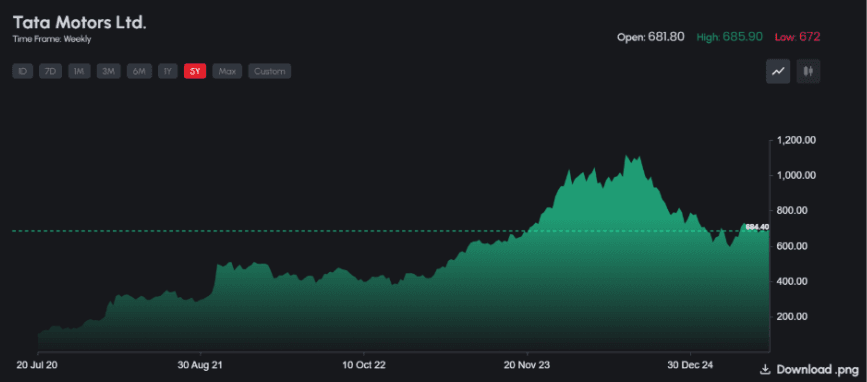The image size is (867, 382).
Task: Click the download icon beside Download .png
Action: [x=766, y=369]
